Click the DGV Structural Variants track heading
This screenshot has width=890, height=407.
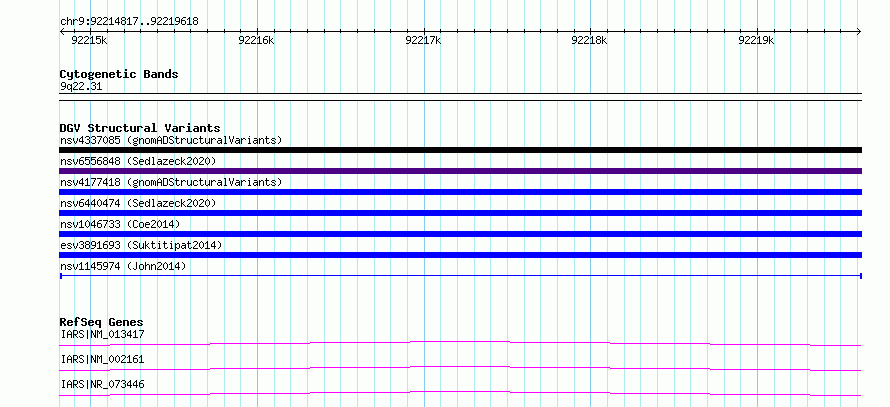click(140, 128)
